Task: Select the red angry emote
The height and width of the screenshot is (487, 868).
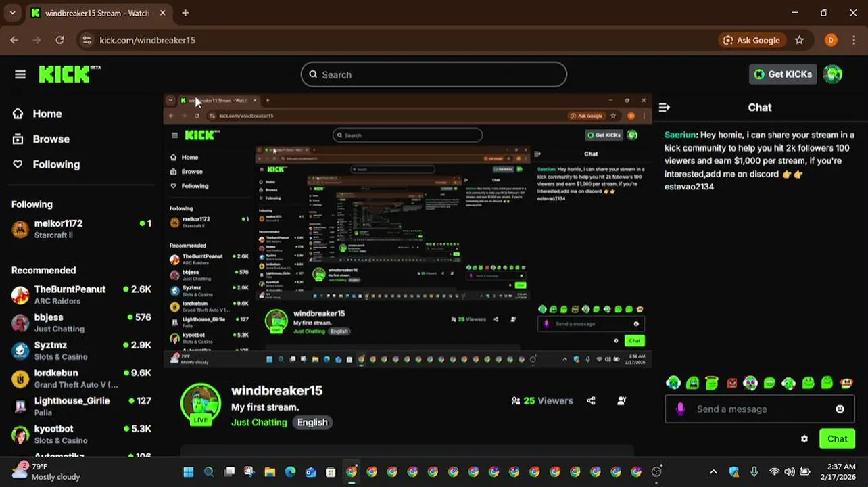Action: (731, 383)
